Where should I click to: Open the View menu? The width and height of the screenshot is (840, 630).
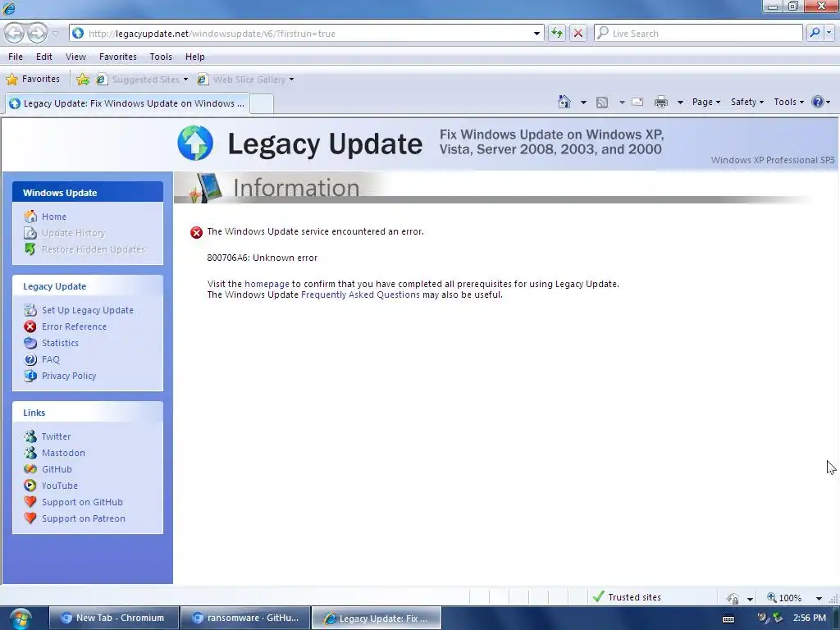[75, 57]
